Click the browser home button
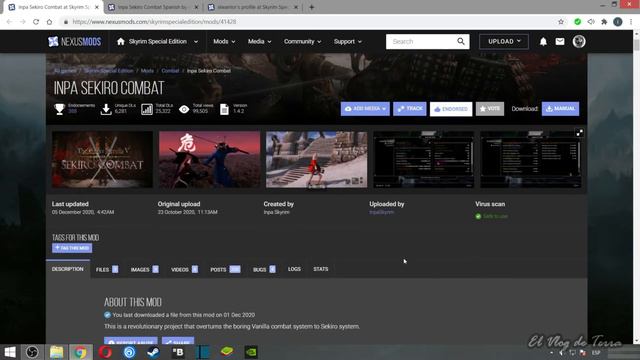Viewport: 640px width, 360px height. click(49, 22)
